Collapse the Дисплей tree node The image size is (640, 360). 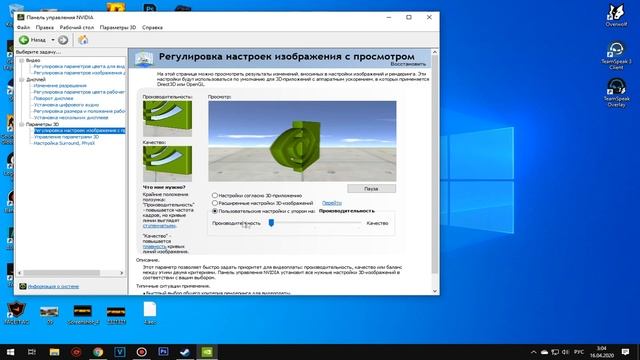pyautogui.click(x=22, y=80)
